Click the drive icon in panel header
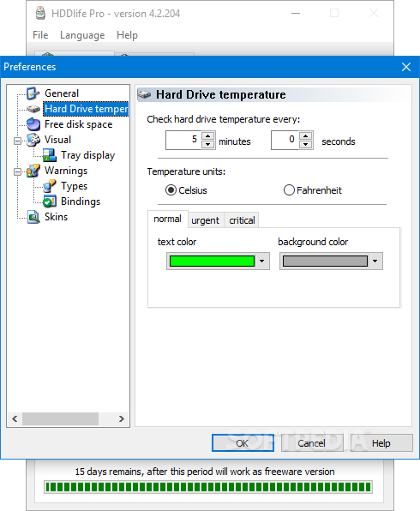 pos(144,95)
